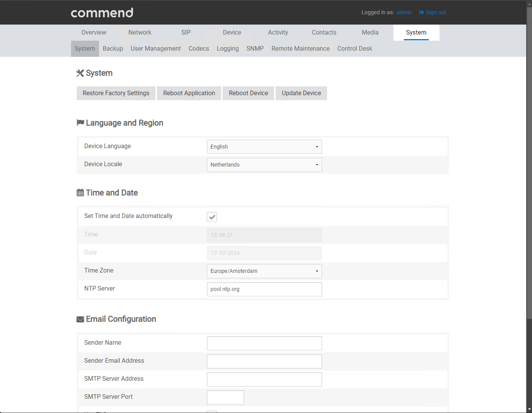Open the Backup sub-tab
This screenshot has height=413, width=532.
tap(113, 49)
